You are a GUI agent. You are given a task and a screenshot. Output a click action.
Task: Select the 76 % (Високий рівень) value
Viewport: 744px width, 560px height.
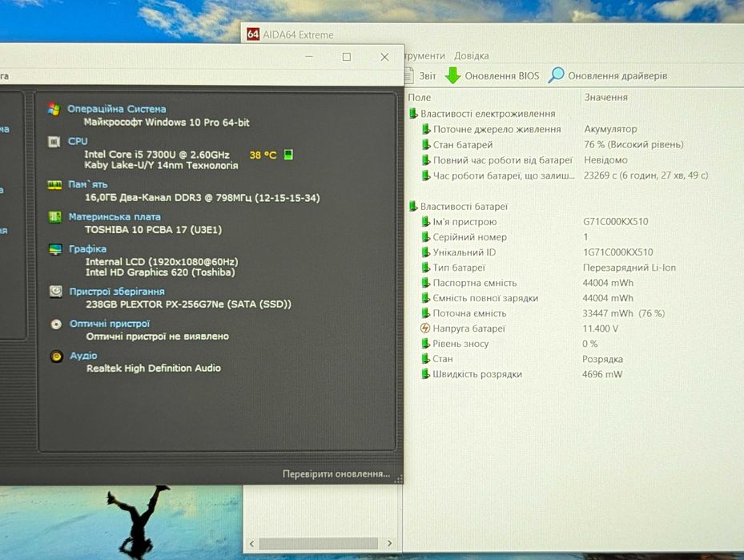[633, 145]
